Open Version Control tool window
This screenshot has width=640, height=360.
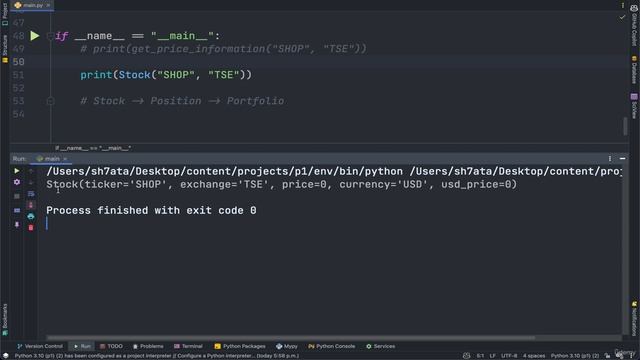tap(40, 346)
